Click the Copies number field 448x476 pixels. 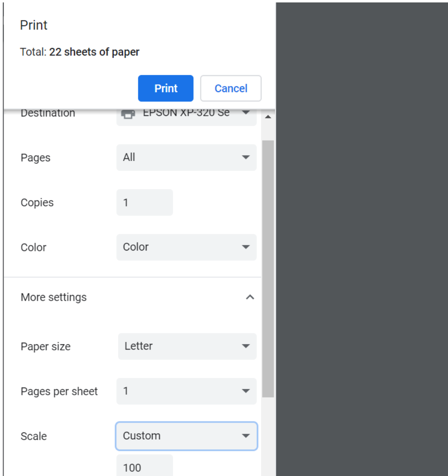[x=144, y=202]
